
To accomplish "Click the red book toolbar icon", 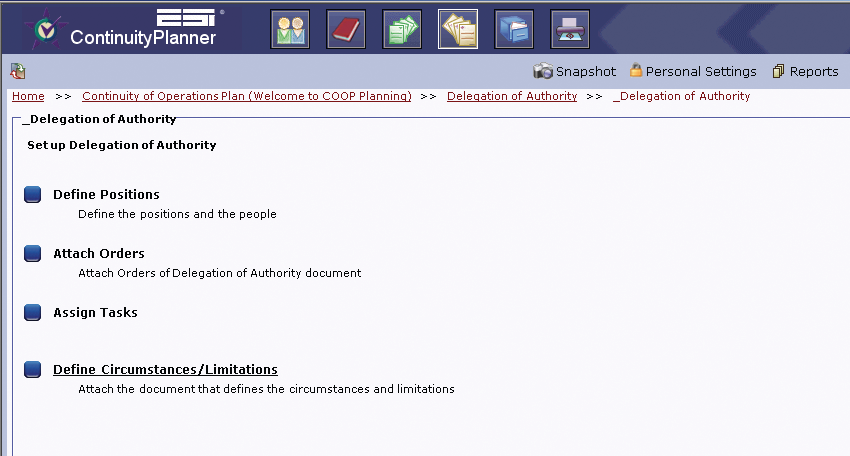I will (x=346, y=29).
